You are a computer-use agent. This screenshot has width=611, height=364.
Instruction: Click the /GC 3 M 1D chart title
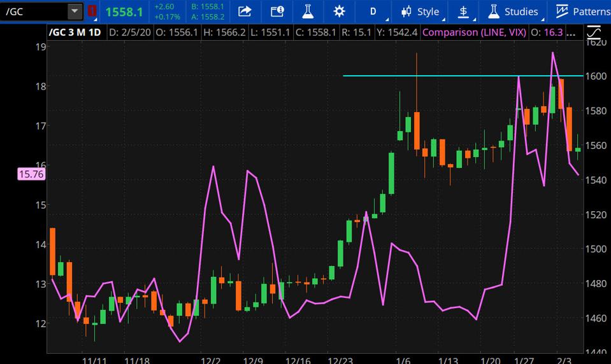pos(75,32)
